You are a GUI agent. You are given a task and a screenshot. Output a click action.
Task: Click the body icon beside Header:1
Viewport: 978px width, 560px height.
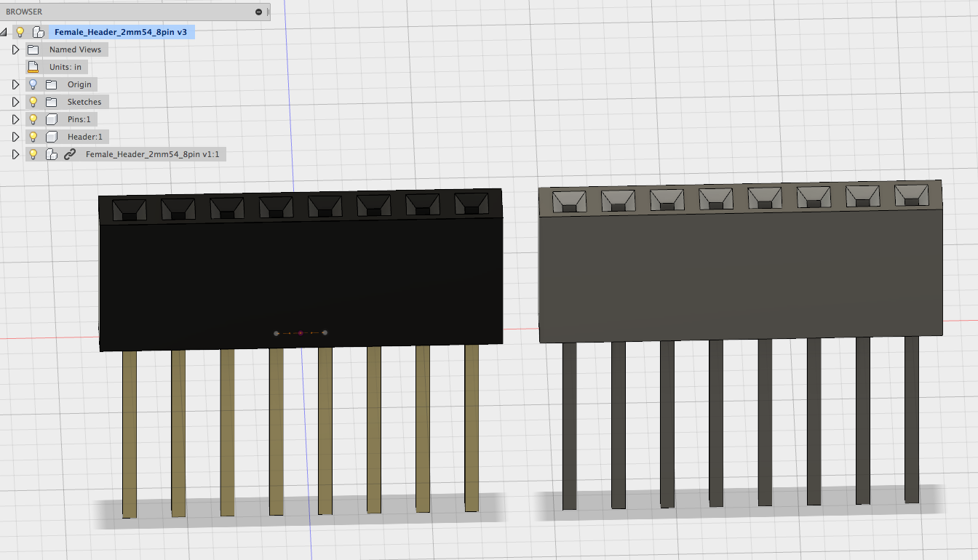point(52,136)
